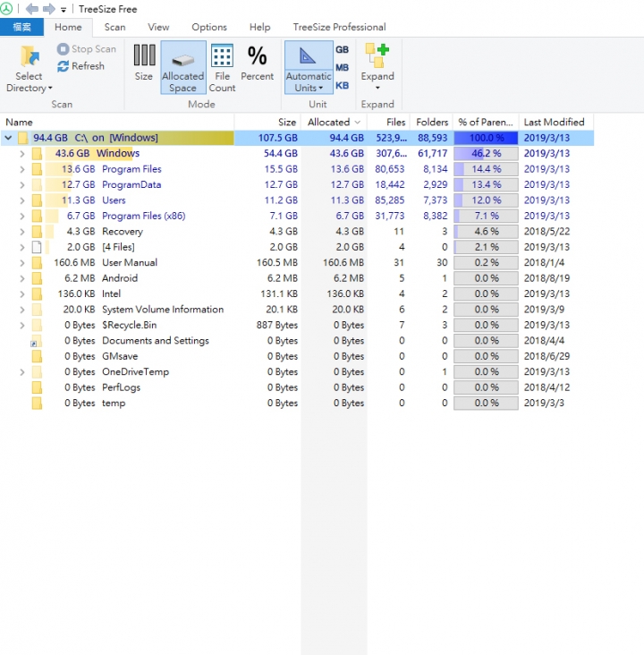The width and height of the screenshot is (644, 655).
Task: Switch to Size display mode
Action: pyautogui.click(x=144, y=63)
